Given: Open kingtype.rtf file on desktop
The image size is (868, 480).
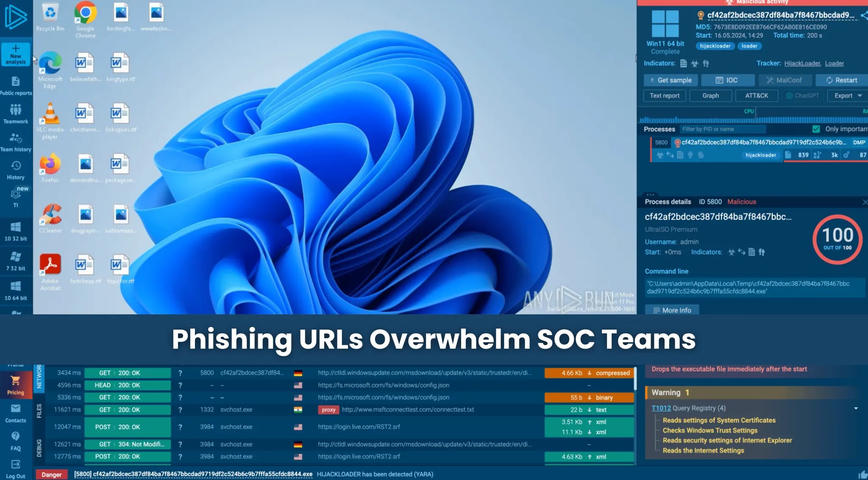Looking at the screenshot, I should 120,67.
